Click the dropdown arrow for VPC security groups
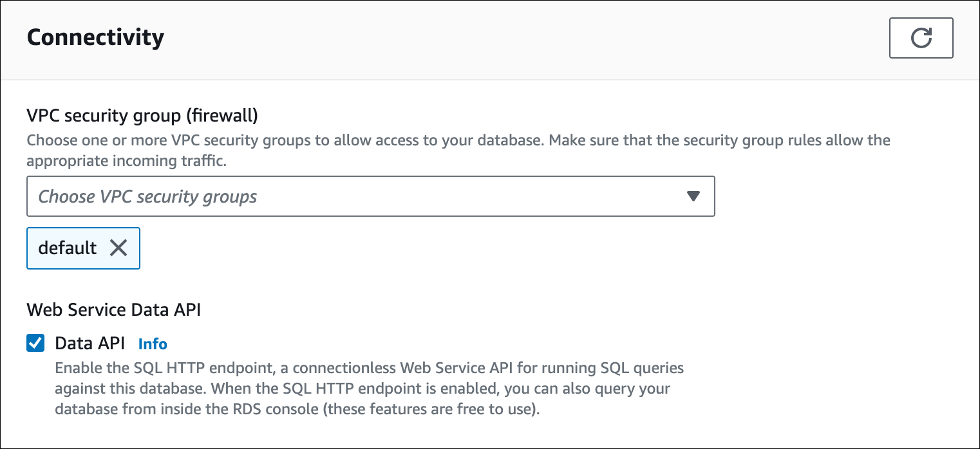980x449 pixels. (693, 196)
